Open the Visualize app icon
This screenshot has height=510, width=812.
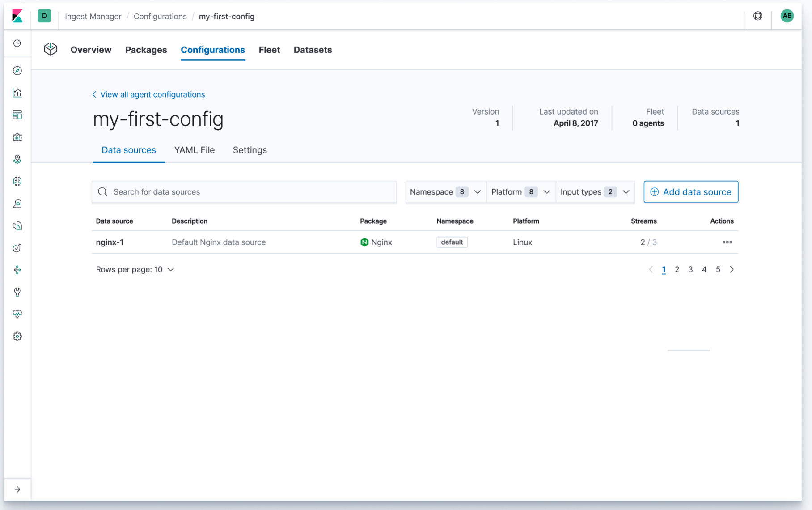17,93
